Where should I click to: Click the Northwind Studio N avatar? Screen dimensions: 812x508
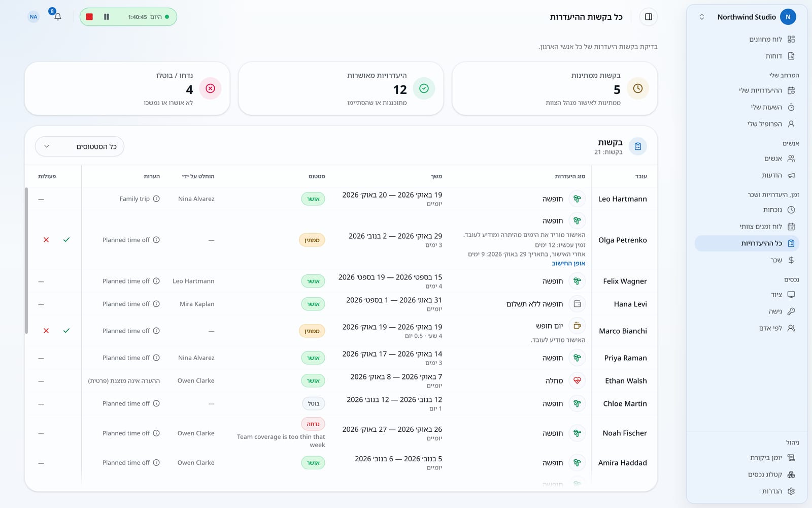click(x=788, y=17)
